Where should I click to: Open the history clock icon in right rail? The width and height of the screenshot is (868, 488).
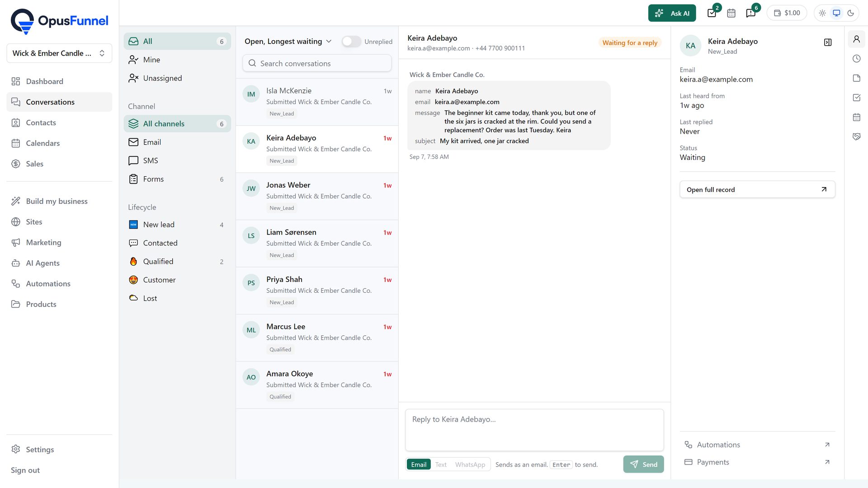point(856,58)
